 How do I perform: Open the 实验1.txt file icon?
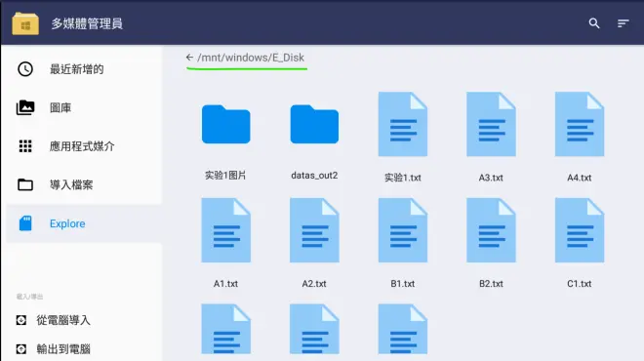point(402,124)
